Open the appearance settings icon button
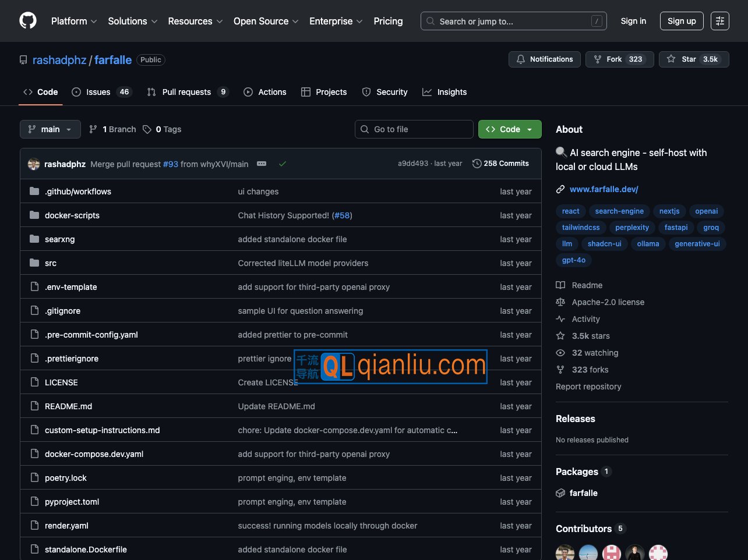 719,21
